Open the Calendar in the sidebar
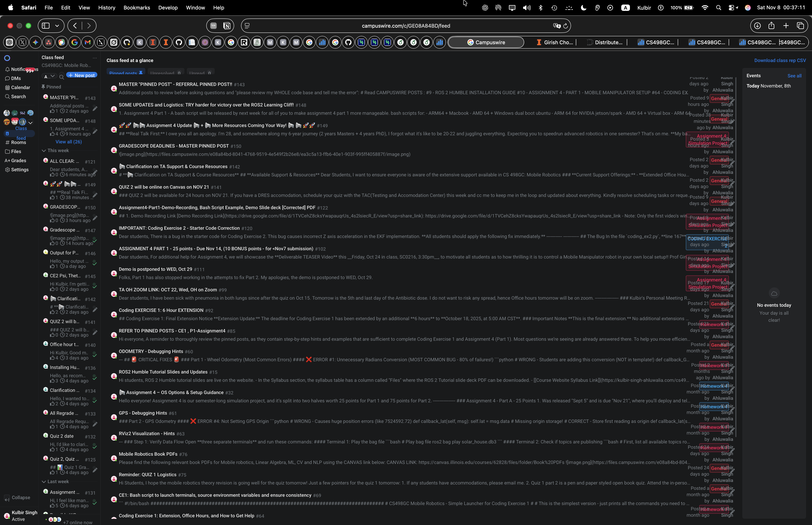The width and height of the screenshot is (812, 525). point(18,88)
